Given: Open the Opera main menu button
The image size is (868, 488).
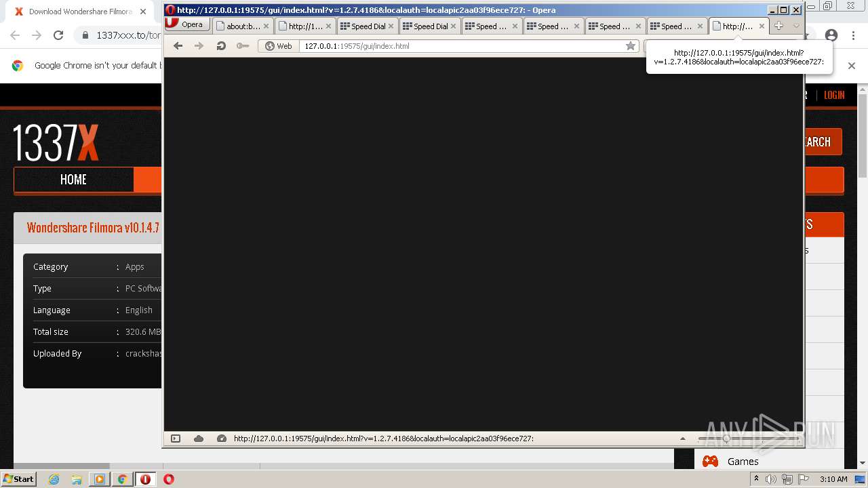Looking at the screenshot, I should pos(186,24).
